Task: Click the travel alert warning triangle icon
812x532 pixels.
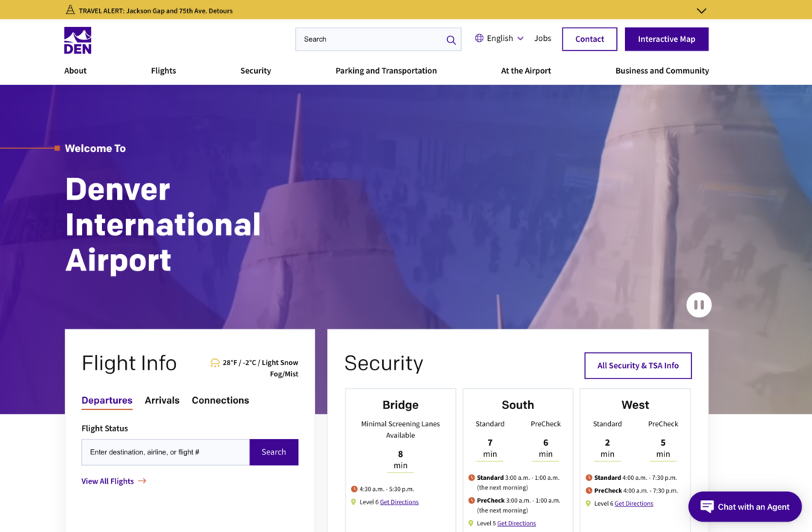Action: (70, 10)
